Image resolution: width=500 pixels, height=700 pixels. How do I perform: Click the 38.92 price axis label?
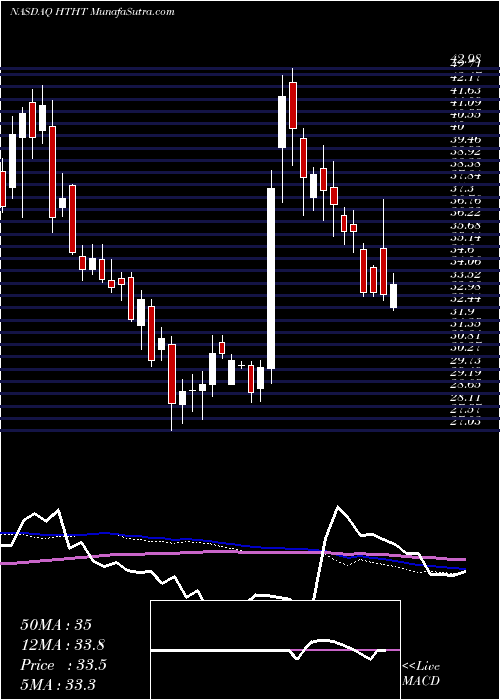pos(465,151)
